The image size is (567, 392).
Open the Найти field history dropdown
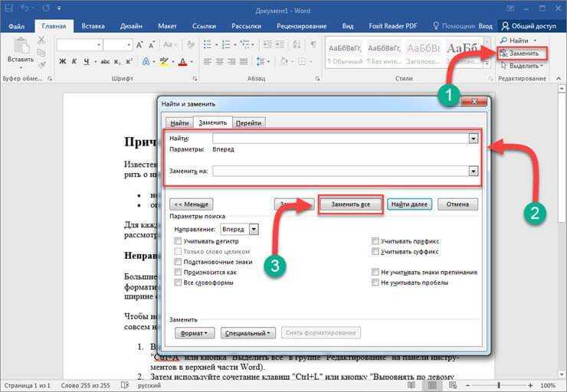click(x=474, y=139)
